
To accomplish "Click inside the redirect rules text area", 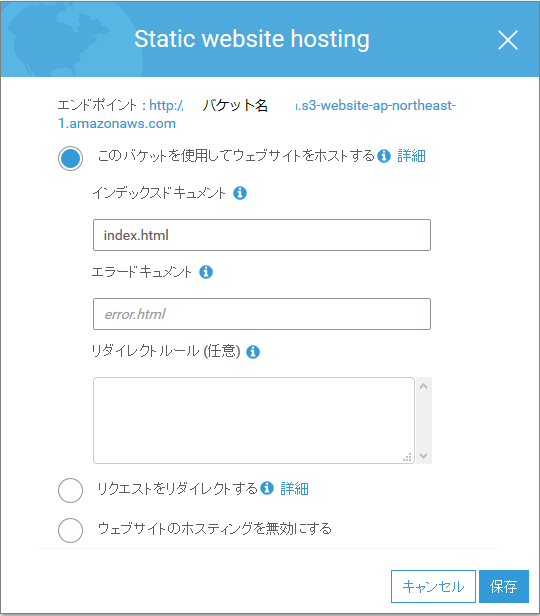I will pyautogui.click(x=254, y=420).
